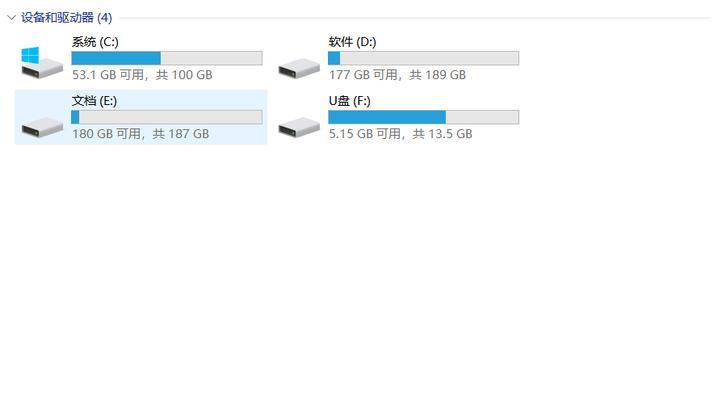Screen dimensions: 718x400
Task: Click the 设备和驱动器 (4) group header
Action: [66, 18]
